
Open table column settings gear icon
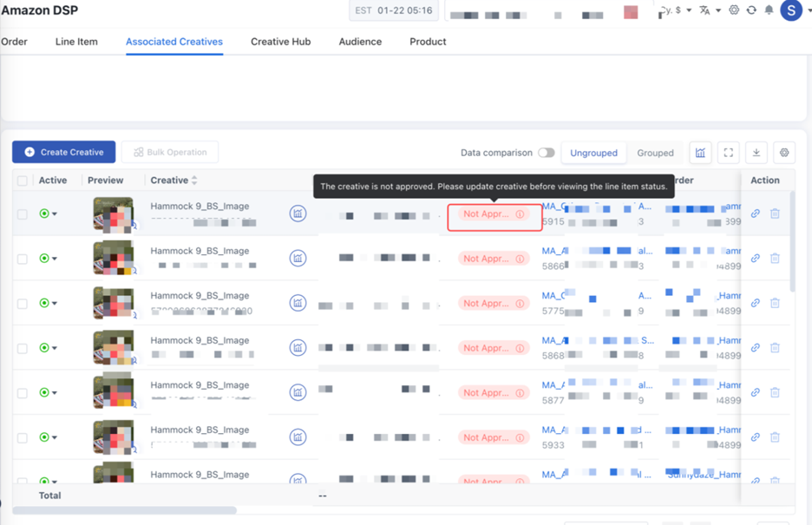point(784,153)
